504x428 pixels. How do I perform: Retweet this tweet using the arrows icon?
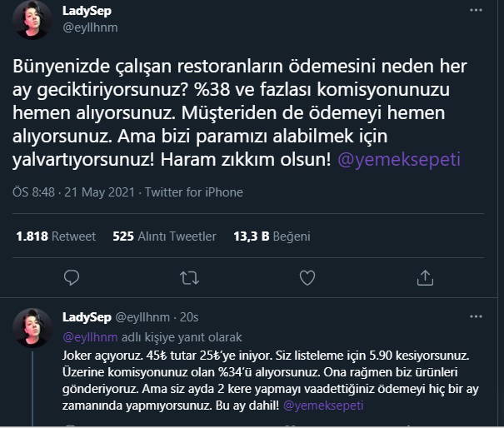[190, 276]
